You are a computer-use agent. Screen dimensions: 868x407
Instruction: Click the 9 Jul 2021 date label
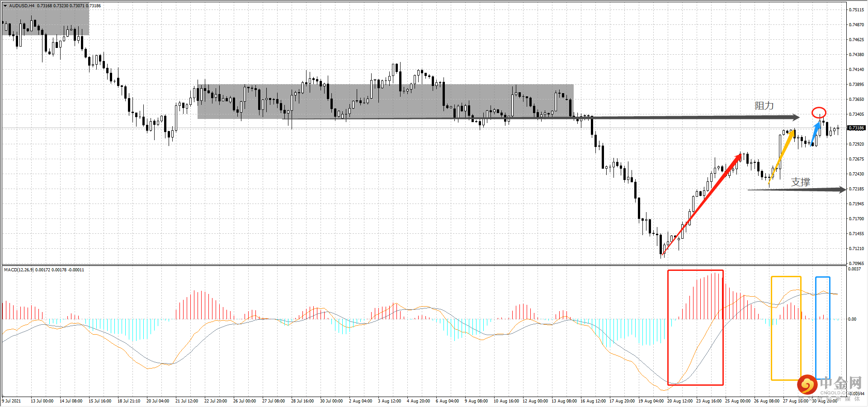coord(11,401)
